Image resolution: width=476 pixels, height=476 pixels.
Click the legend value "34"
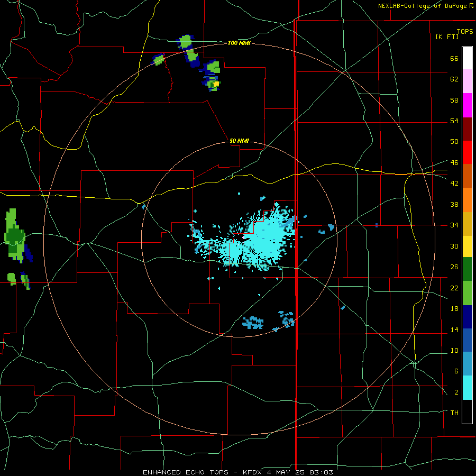tap(454, 225)
